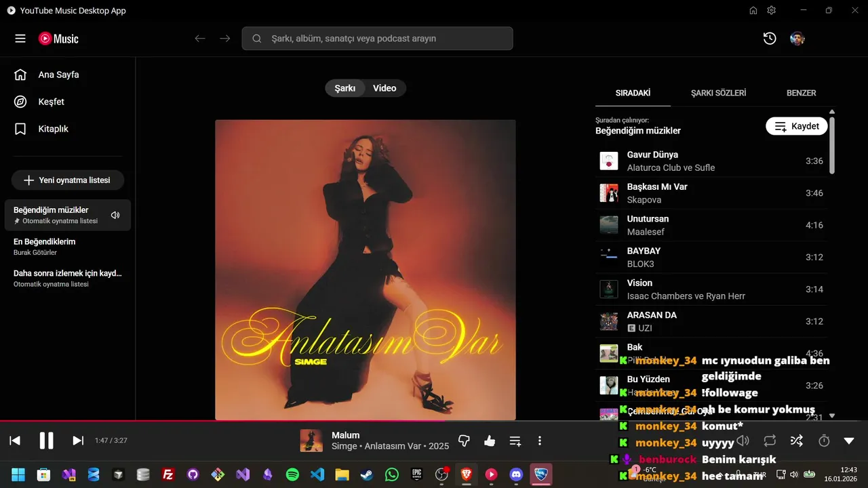Screen dimensions: 868x488
Task: Click the now-playing speaker icon in sidebar
Action: point(115,215)
